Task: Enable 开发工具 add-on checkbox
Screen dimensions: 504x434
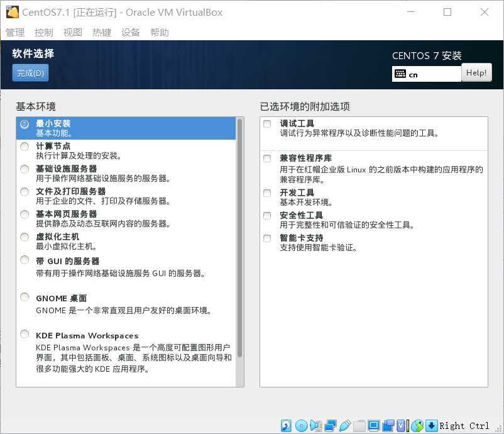Action: tap(267, 192)
